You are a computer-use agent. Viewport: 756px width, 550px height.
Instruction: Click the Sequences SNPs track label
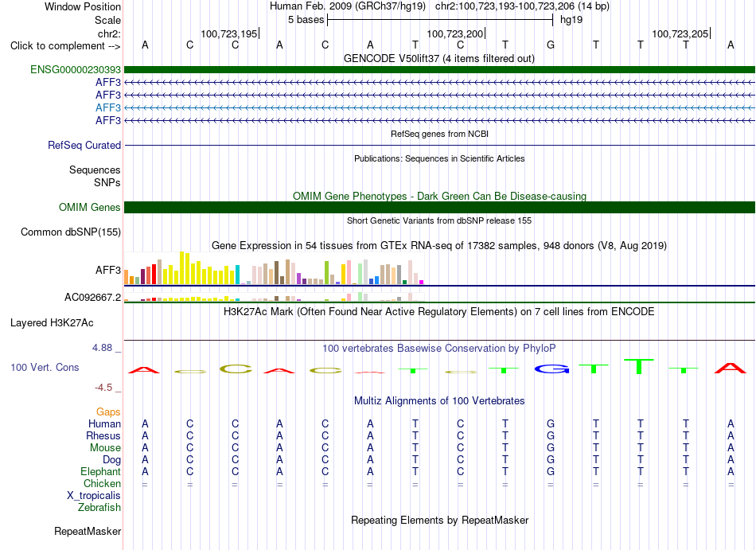[95, 177]
